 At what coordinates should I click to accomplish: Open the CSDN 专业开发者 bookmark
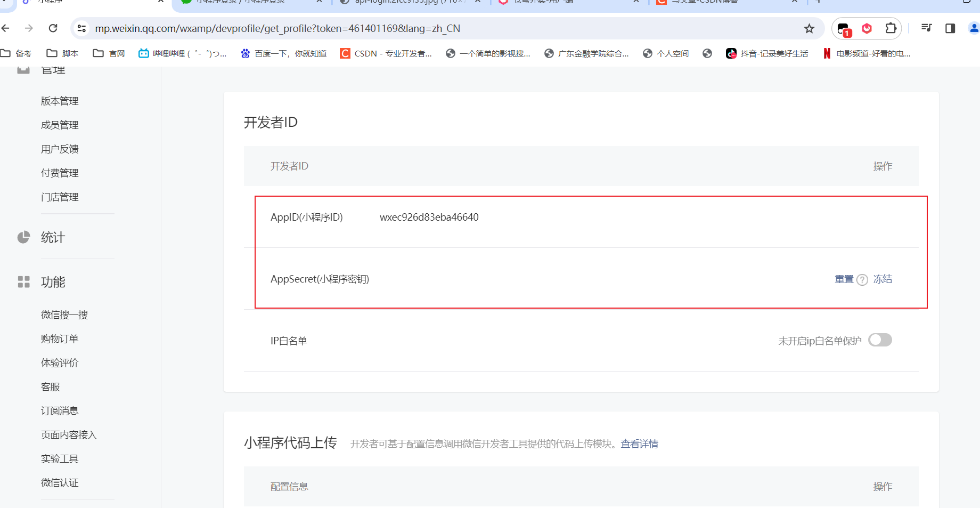click(386, 53)
